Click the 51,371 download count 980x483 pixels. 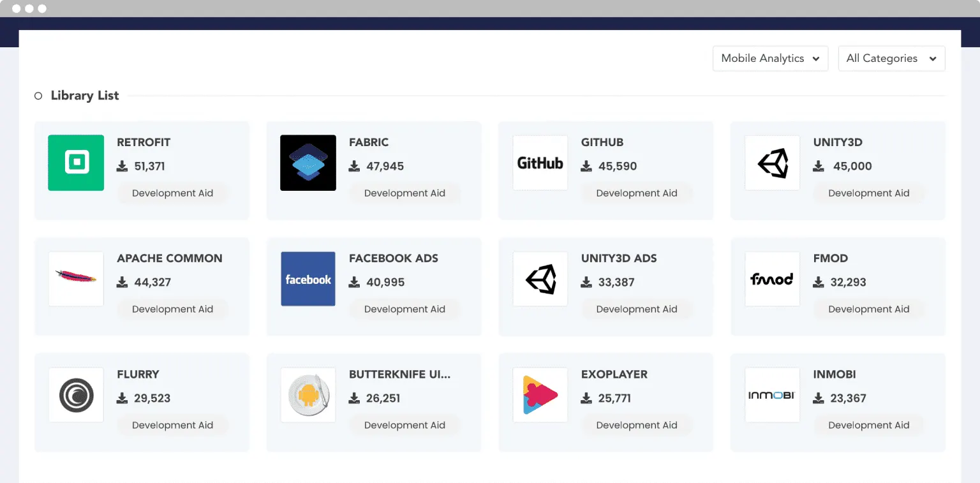(x=150, y=167)
